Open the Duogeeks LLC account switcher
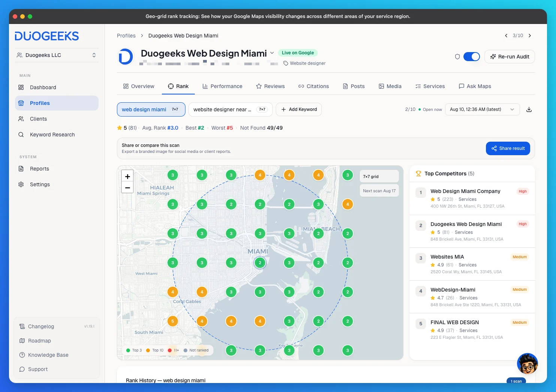 point(57,55)
